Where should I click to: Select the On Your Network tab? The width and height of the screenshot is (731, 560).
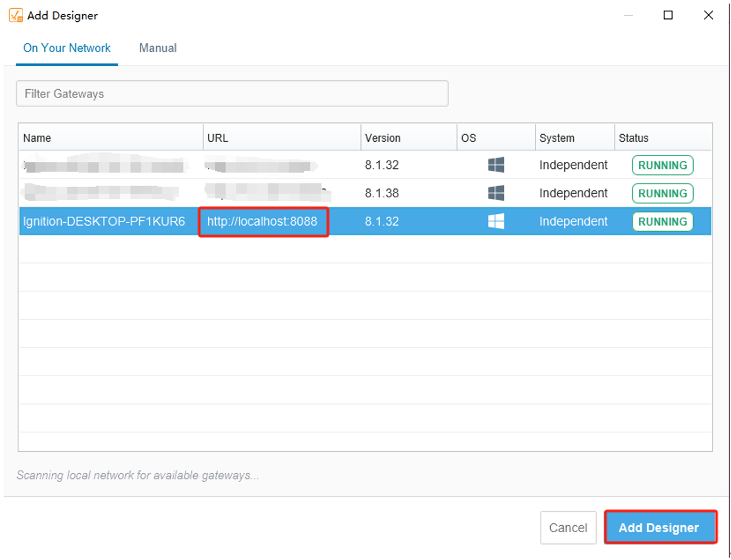coord(67,48)
